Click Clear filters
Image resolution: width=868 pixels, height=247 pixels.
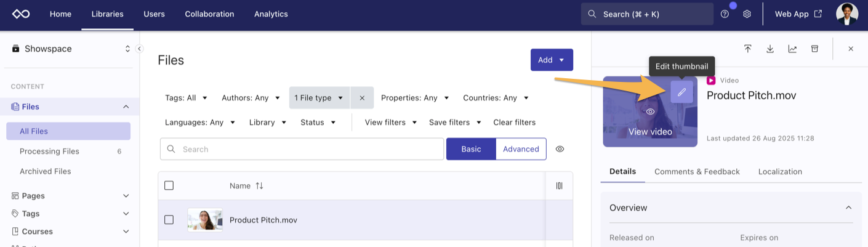(x=514, y=123)
